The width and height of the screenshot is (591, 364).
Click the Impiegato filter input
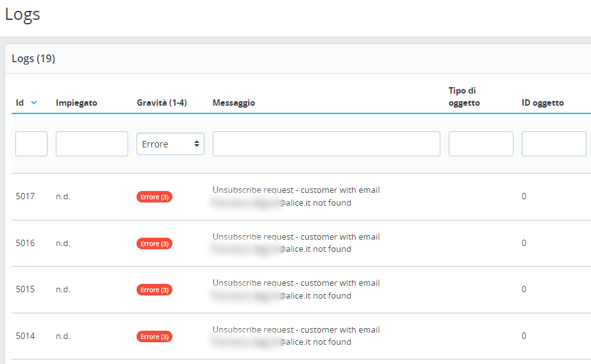click(92, 144)
